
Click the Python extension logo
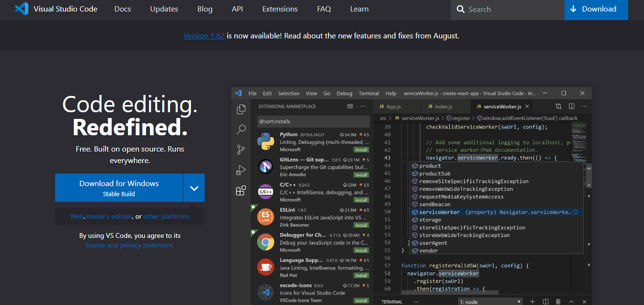click(265, 142)
